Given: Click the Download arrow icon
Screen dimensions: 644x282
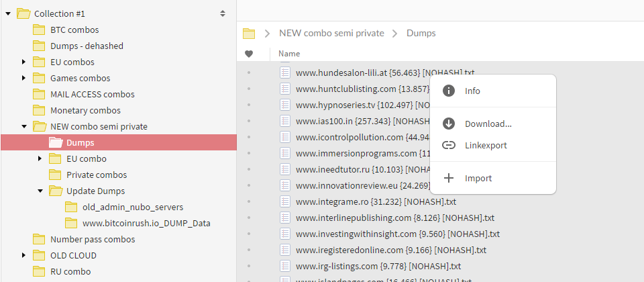Looking at the screenshot, I should click(449, 124).
